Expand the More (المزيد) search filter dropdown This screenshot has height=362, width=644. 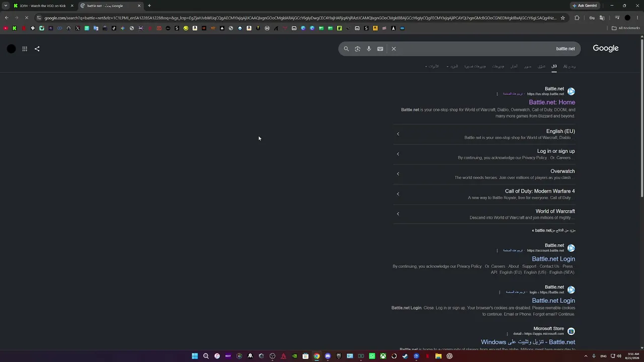pyautogui.click(x=452, y=66)
